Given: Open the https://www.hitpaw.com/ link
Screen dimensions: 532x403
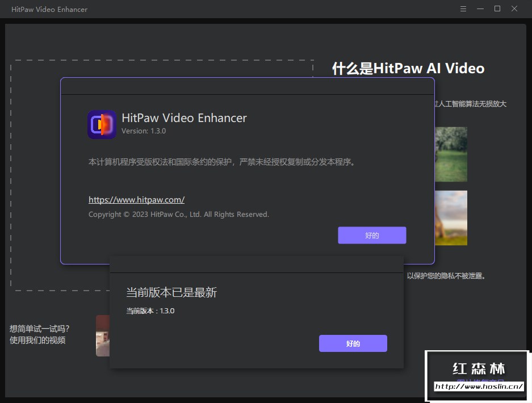Looking at the screenshot, I should click(136, 200).
